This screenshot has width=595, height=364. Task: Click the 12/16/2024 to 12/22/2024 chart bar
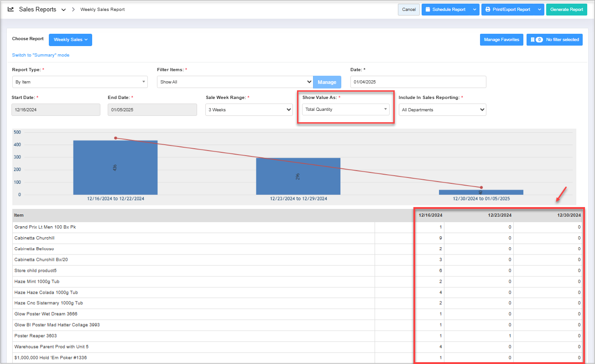pyautogui.click(x=115, y=167)
